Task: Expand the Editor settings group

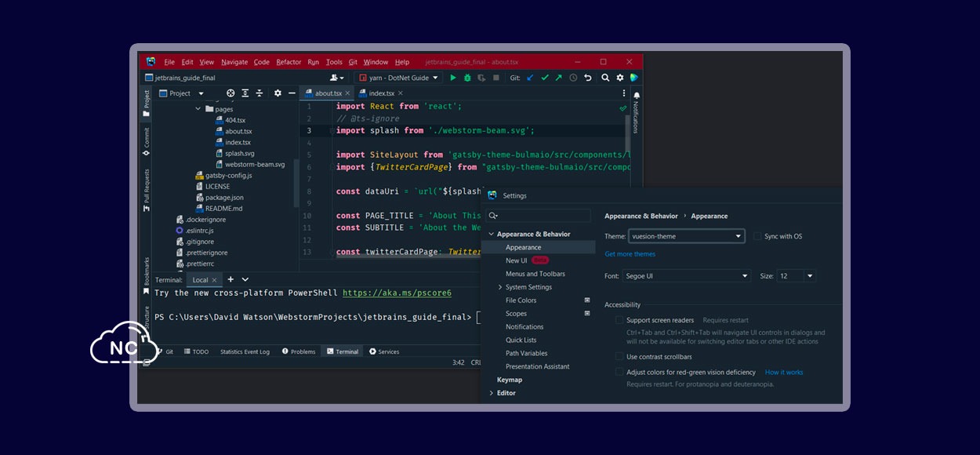Action: (492, 393)
